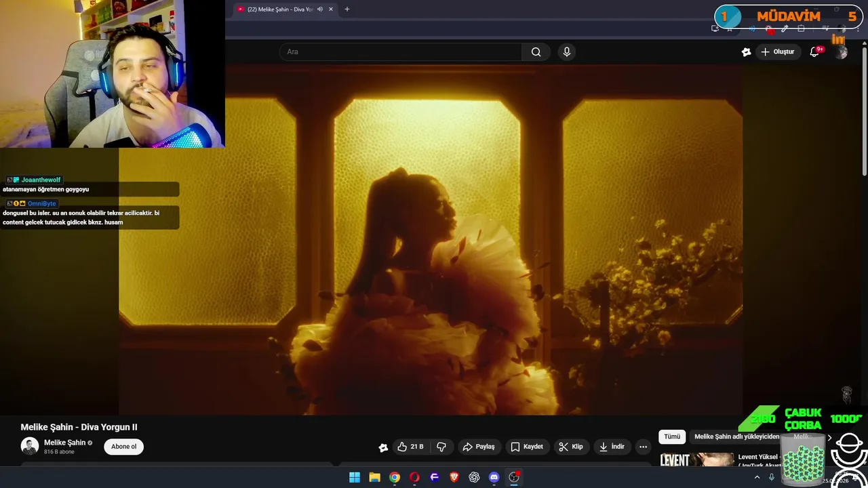Click the video title 'Melike Şahin - Diva Yorgun II'
Image resolution: width=868 pixels, height=488 pixels.
79,427
